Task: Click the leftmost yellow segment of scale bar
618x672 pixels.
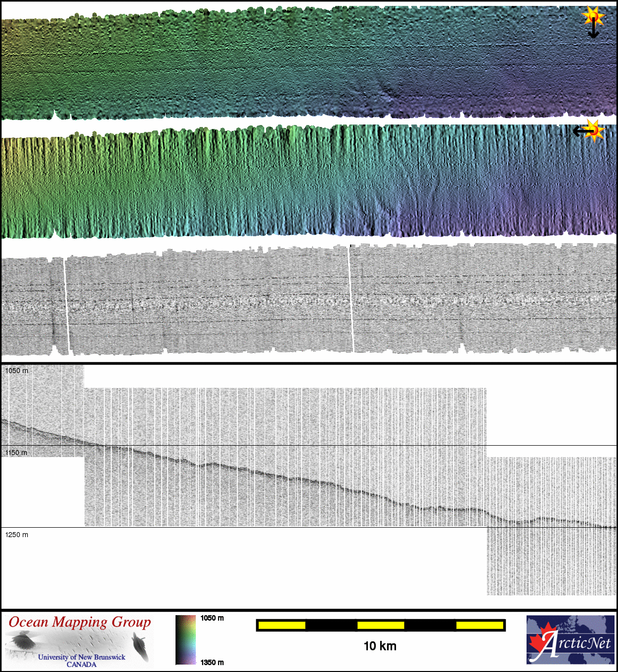Action: 282,626
